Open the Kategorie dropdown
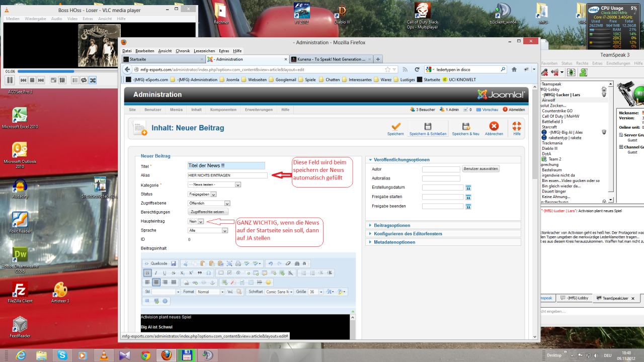644x362 pixels. (238, 185)
